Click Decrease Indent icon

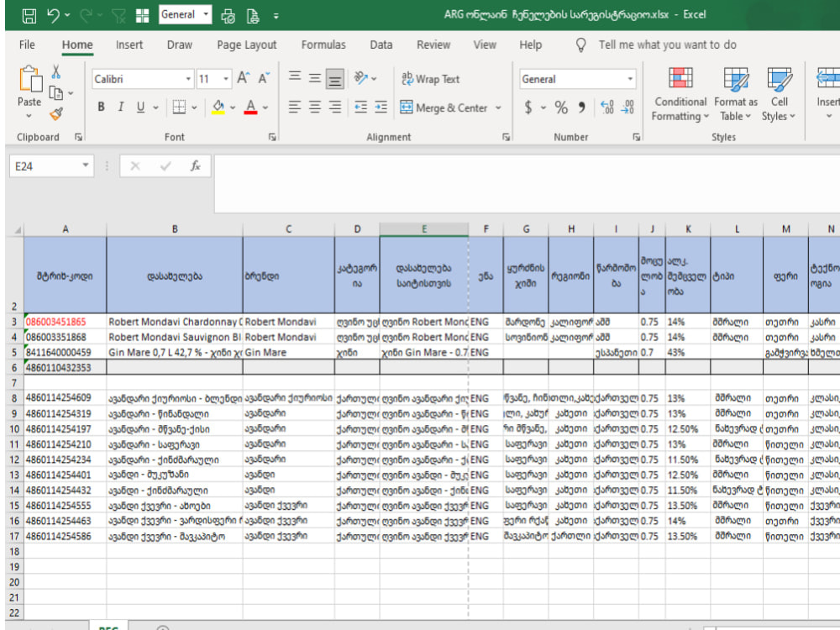tap(360, 108)
